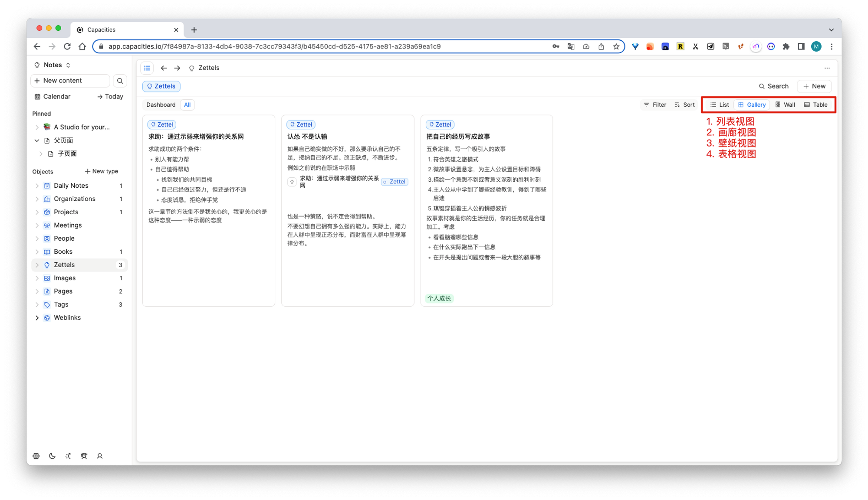Navigate back with the in-app left arrow

click(164, 68)
